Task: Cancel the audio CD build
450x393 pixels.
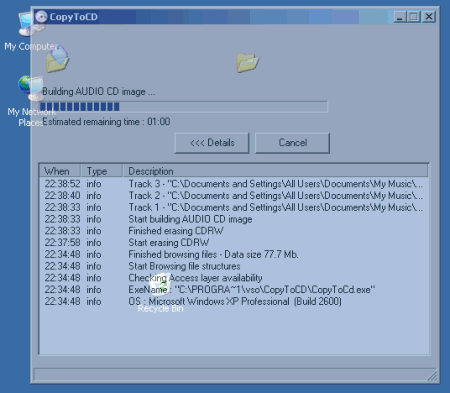Action: (x=292, y=143)
